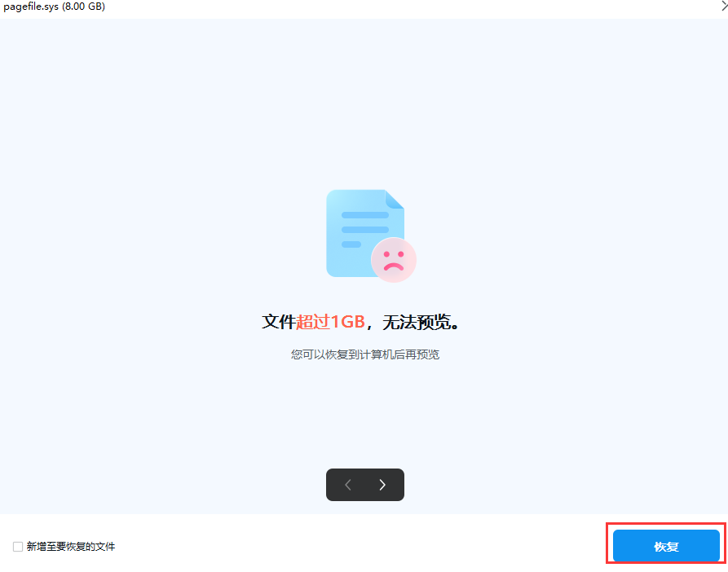Click the dark navigation arrow strip
728x572 pixels.
click(365, 485)
